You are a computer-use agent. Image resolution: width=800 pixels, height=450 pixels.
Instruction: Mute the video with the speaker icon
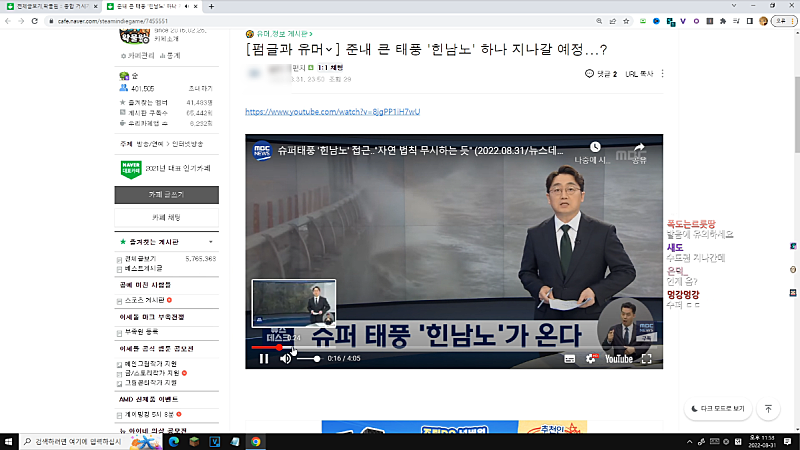pyautogui.click(x=286, y=358)
